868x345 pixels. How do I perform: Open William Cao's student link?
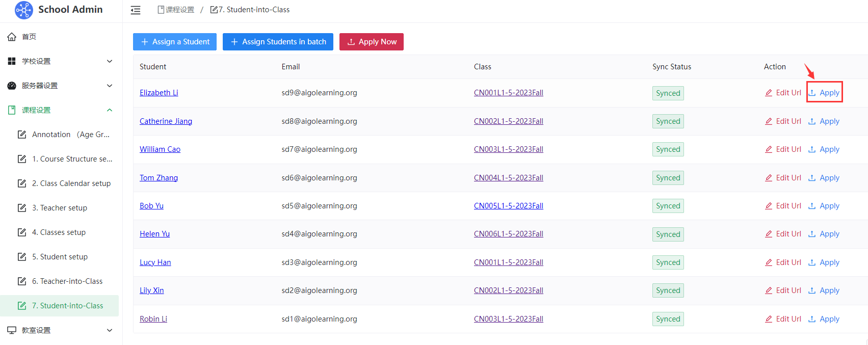(x=160, y=149)
